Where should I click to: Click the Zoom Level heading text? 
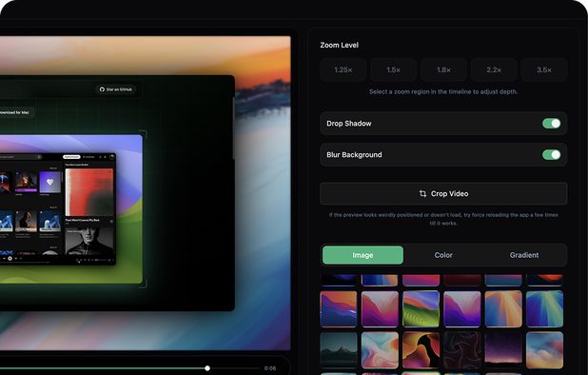339,45
